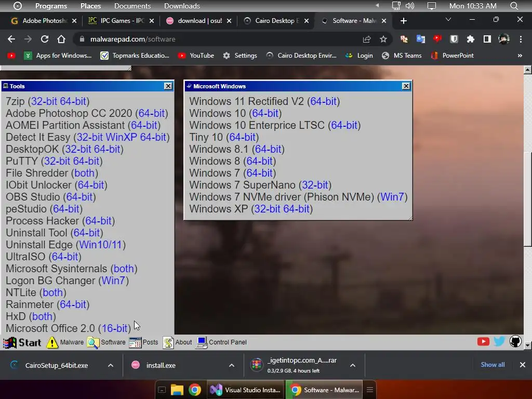Reload the current page
Viewport: 532px width, 399px height.
point(45,39)
